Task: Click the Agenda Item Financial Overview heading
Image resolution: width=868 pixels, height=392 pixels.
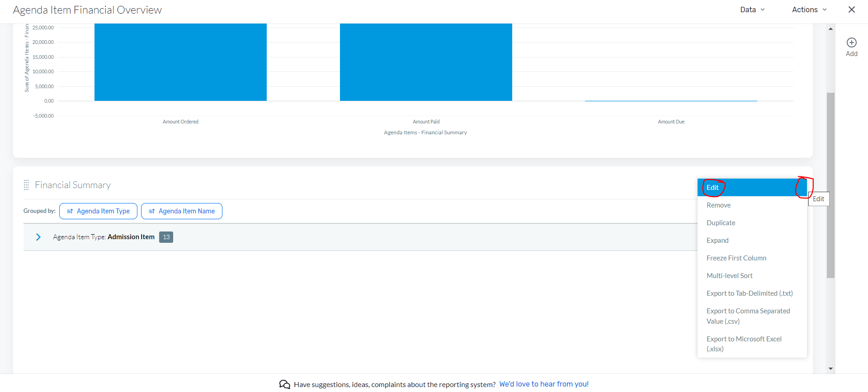Action: point(87,10)
